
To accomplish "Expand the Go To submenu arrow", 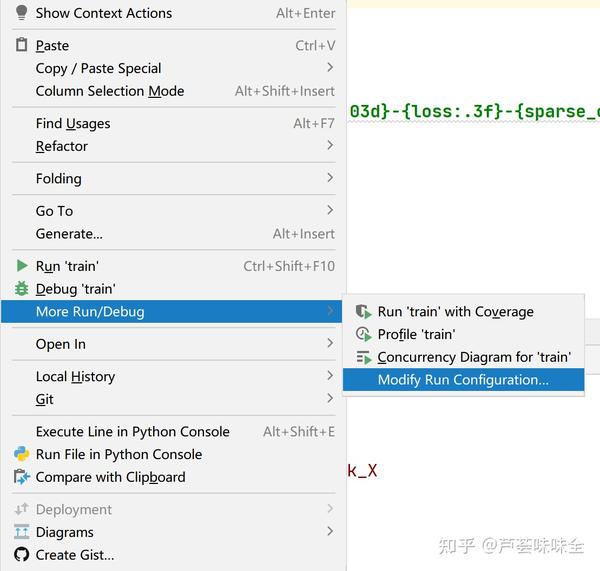I will point(330,211).
